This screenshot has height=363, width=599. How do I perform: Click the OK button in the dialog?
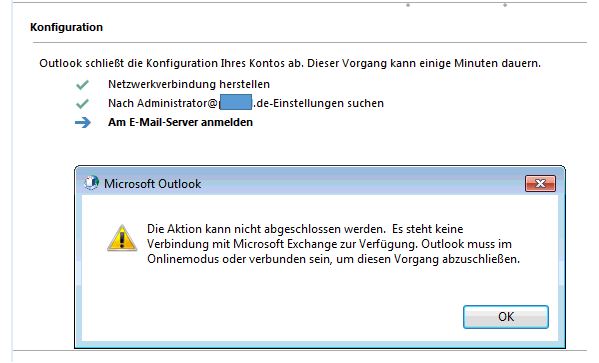pos(506,317)
